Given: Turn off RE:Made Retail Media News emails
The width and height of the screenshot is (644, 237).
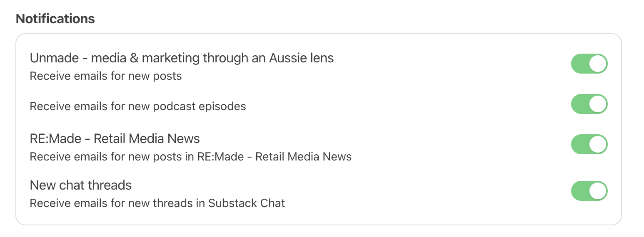Looking at the screenshot, I should pyautogui.click(x=589, y=144).
